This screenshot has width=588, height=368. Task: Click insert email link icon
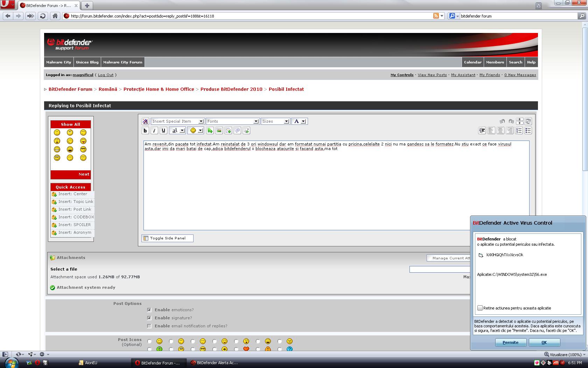coord(228,131)
